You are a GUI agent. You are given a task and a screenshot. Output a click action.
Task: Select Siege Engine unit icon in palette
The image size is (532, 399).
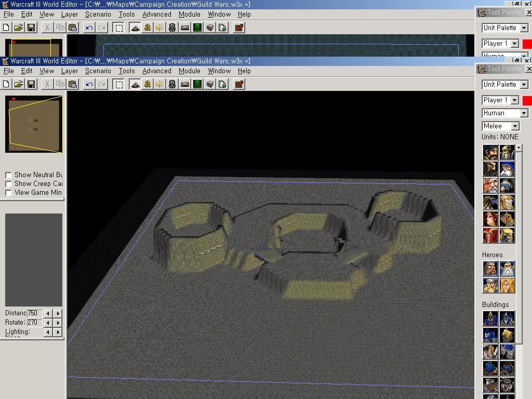(x=507, y=219)
